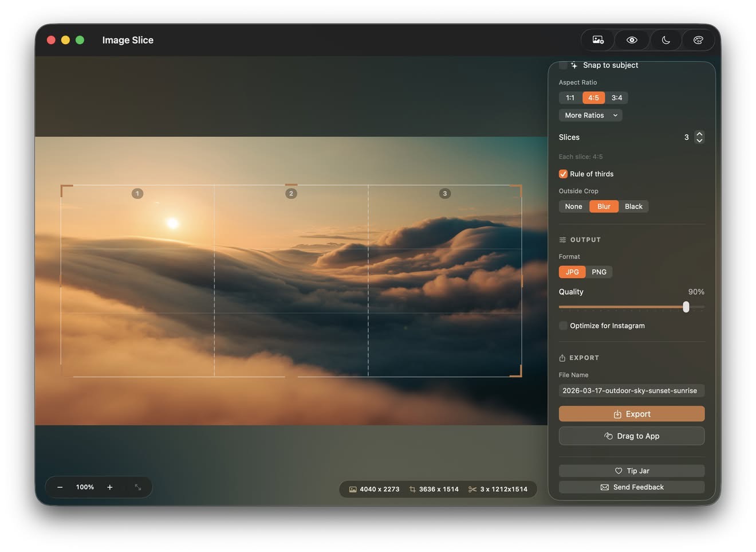Uncheck the Rule of thirds checkbox
The image size is (756, 552).
tap(563, 174)
